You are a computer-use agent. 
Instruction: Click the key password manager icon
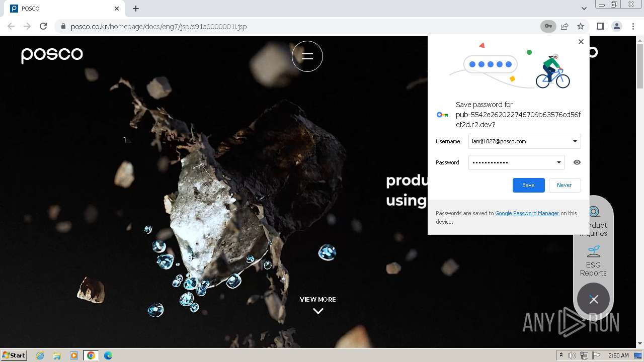(548, 26)
